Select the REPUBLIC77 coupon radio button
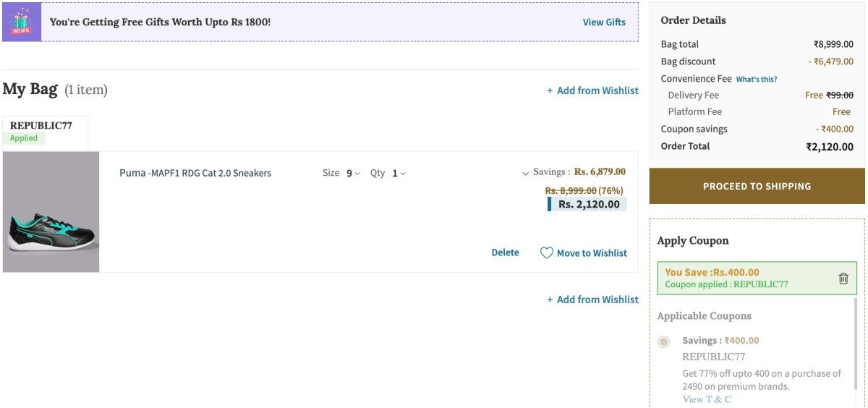The image size is (868, 408). pos(664,341)
